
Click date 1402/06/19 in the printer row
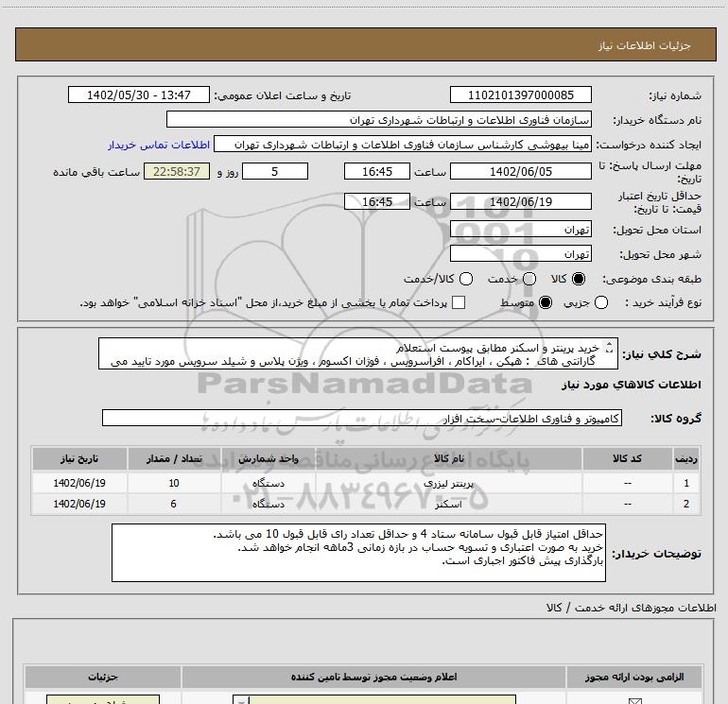(79, 483)
